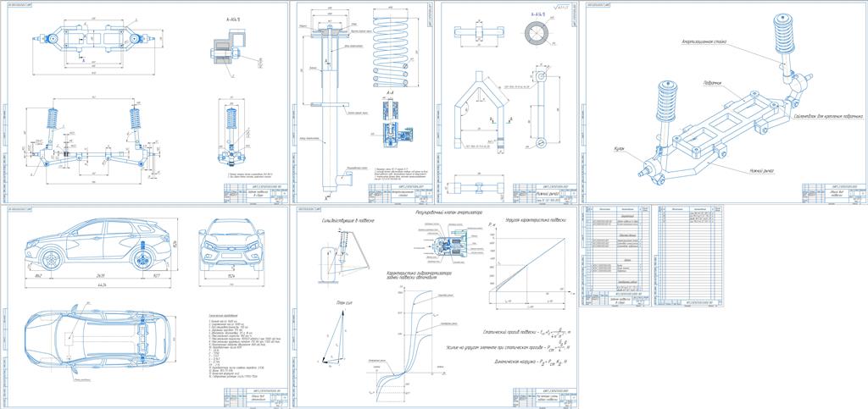Click the 1524 front track dimension

click(x=231, y=274)
